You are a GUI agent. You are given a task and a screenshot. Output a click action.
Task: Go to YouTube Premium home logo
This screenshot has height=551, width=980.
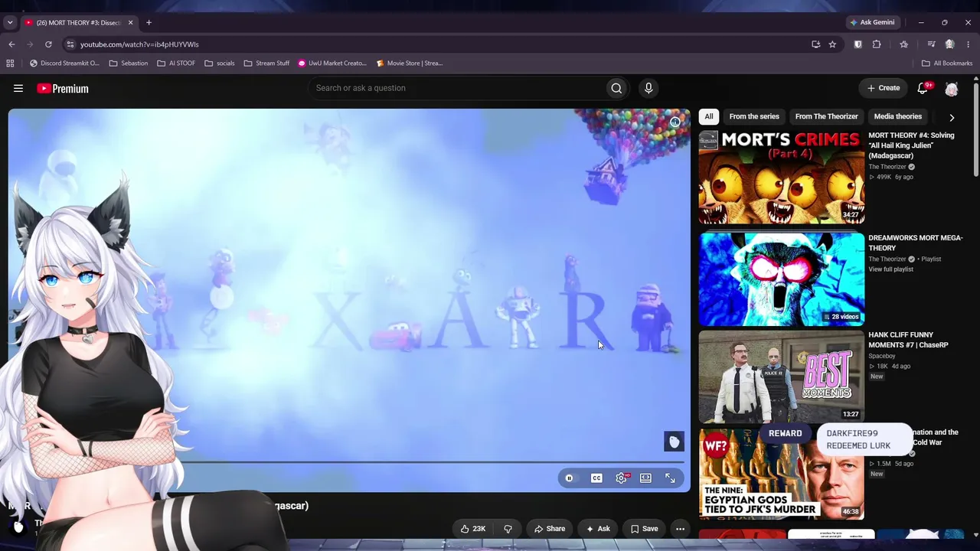click(63, 89)
